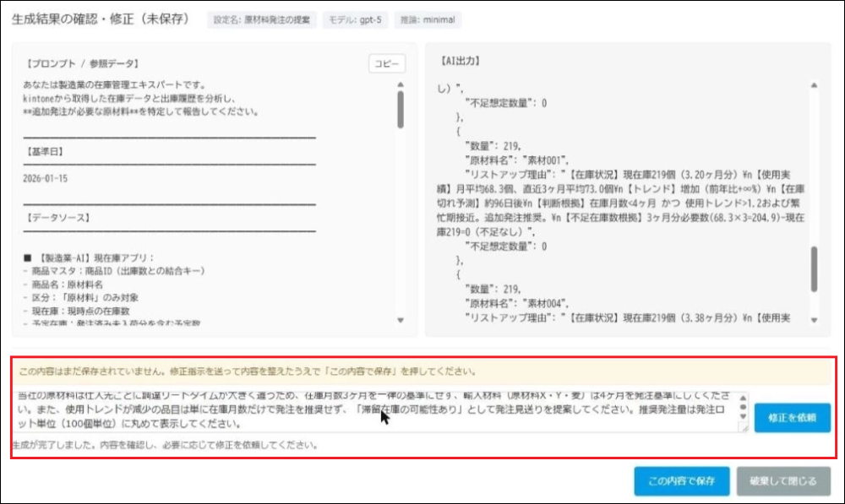The height and width of the screenshot is (504, 845).
Task: Click the 【基準日】 heading
Action: pyautogui.click(x=45, y=152)
